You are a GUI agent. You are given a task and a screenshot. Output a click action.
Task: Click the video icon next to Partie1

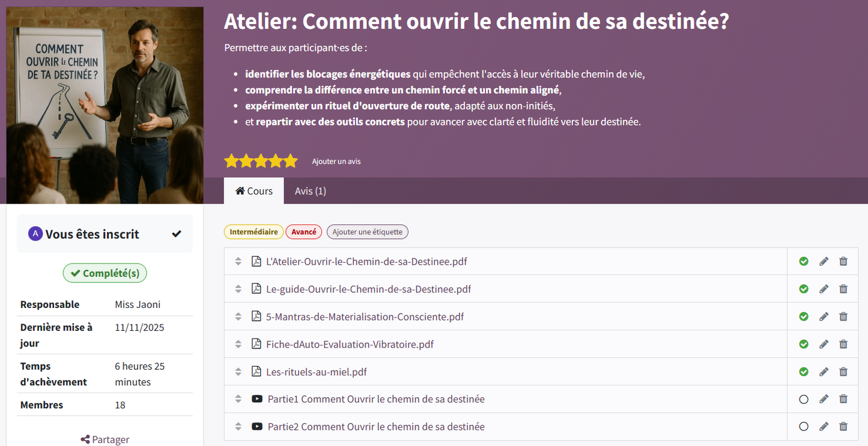(257, 399)
